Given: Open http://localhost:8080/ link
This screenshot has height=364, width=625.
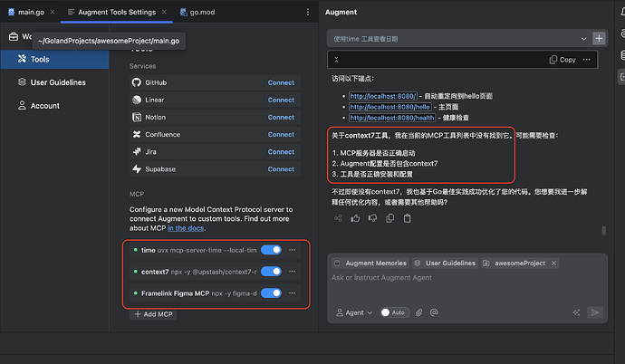Looking at the screenshot, I should pyautogui.click(x=383, y=96).
